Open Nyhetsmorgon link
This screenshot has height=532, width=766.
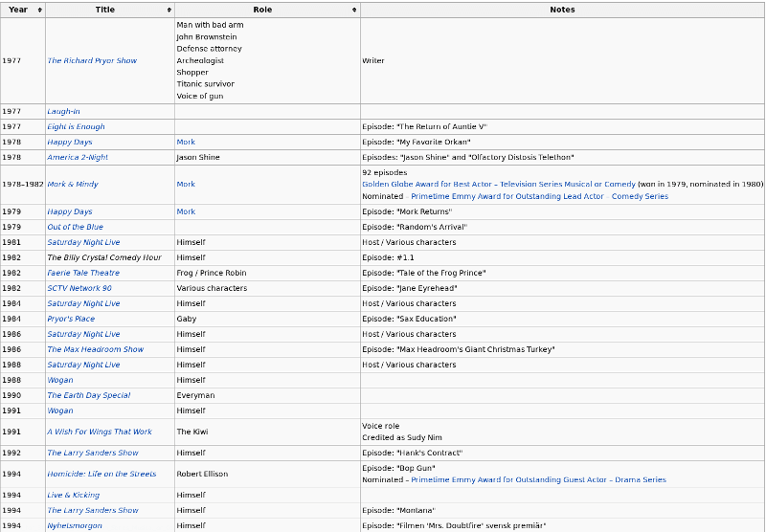tap(75, 525)
